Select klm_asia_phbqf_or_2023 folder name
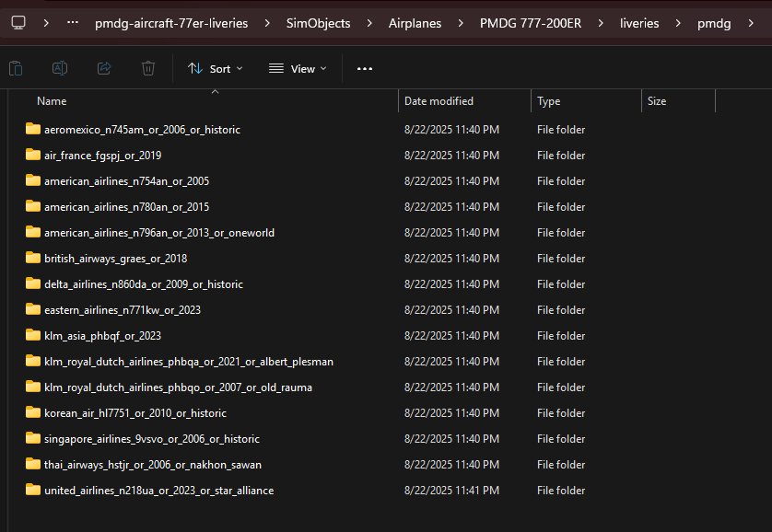This screenshot has height=532, width=772. (x=102, y=336)
